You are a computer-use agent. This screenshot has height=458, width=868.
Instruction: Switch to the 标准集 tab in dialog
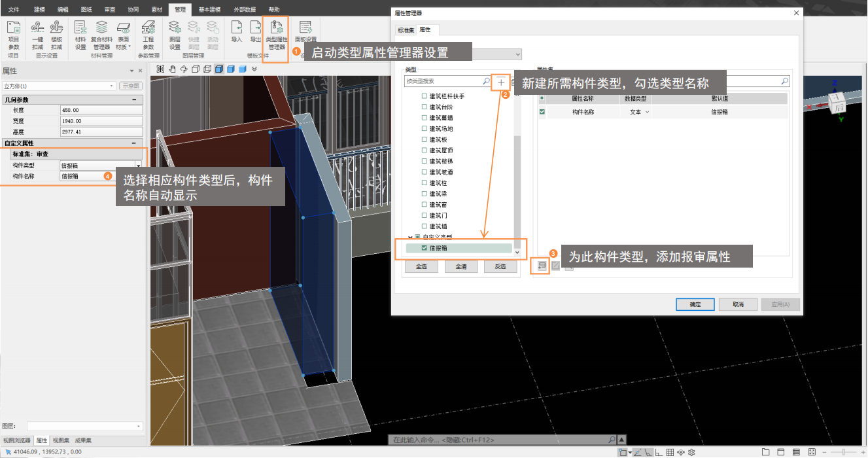(406, 30)
